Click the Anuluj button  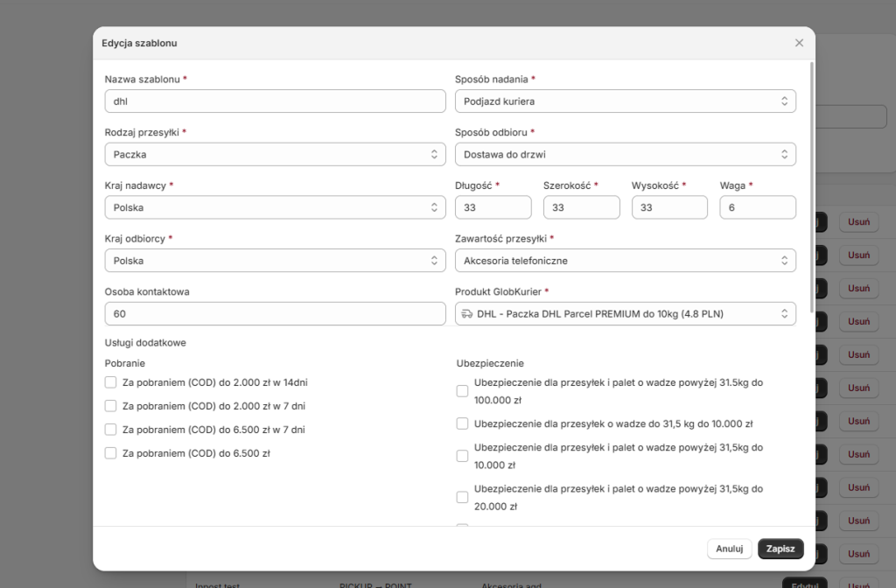pyautogui.click(x=730, y=549)
